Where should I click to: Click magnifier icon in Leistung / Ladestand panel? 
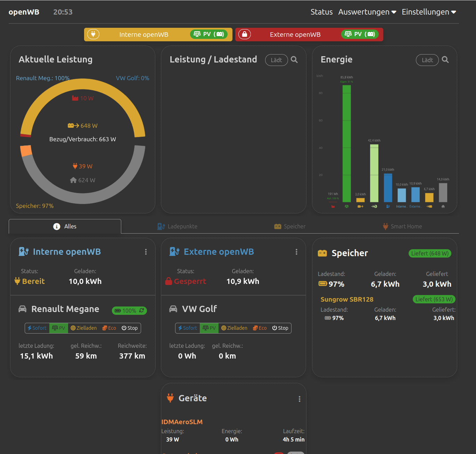pos(294,60)
